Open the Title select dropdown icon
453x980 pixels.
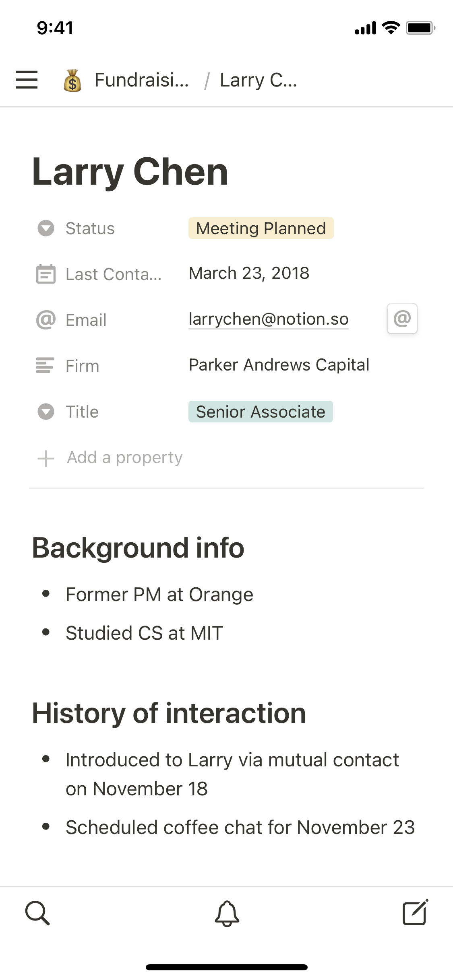46,412
